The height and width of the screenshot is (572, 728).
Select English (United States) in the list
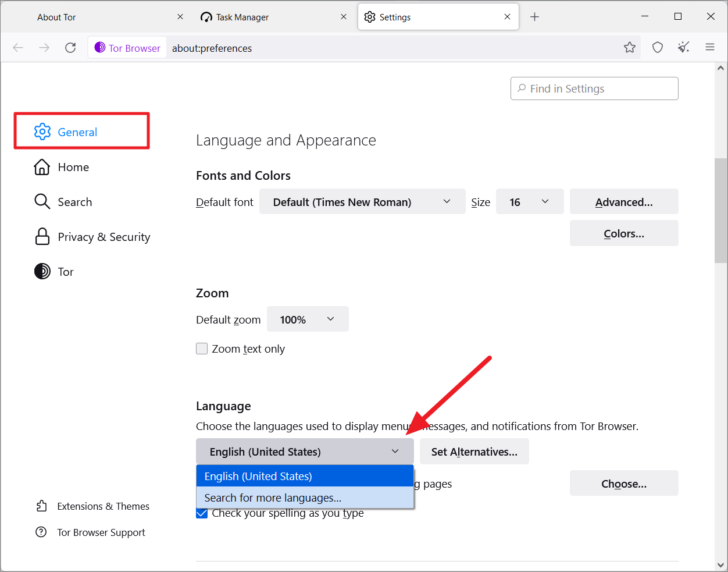(305, 476)
